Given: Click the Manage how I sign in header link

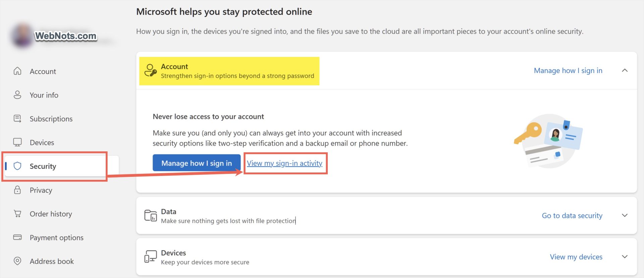Looking at the screenshot, I should [568, 70].
